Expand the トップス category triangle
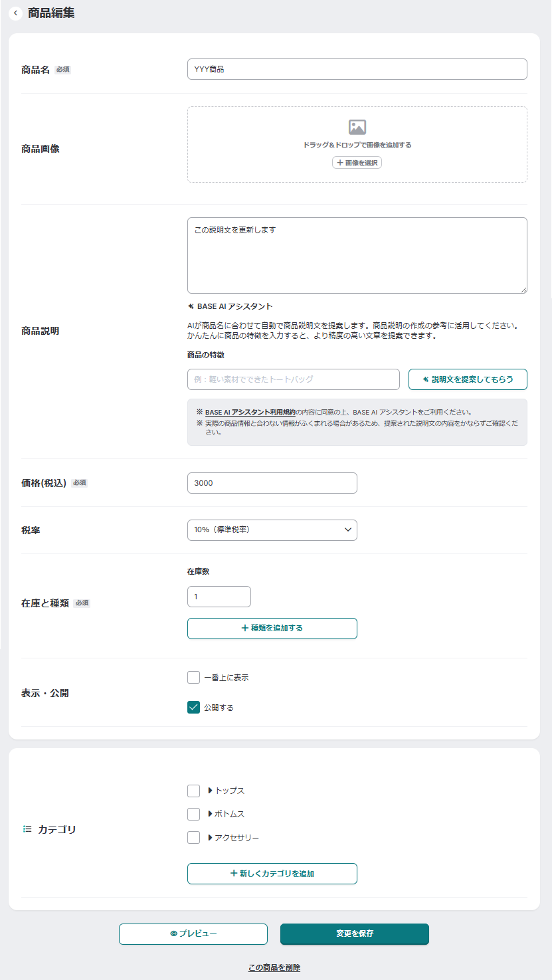552x980 pixels. coord(210,791)
